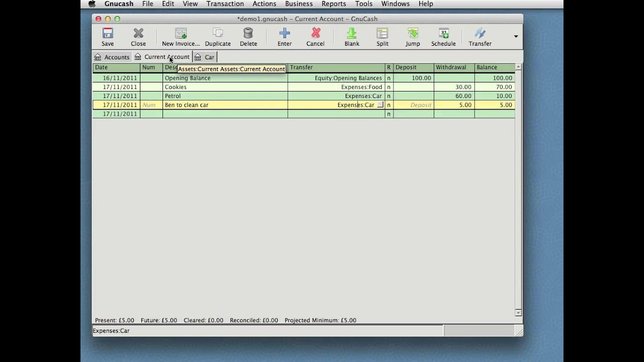The height and width of the screenshot is (362, 644).
Task: Switch to the Accounts tab
Action: pyautogui.click(x=112, y=57)
